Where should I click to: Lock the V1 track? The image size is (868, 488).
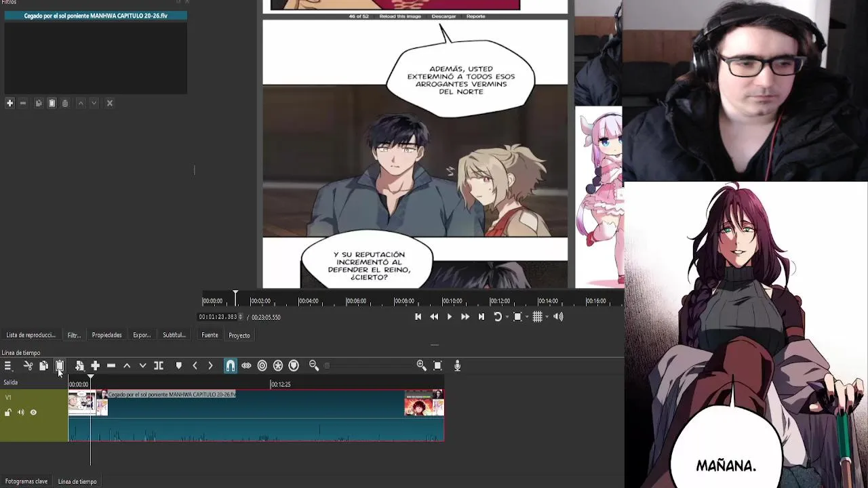[x=8, y=412]
